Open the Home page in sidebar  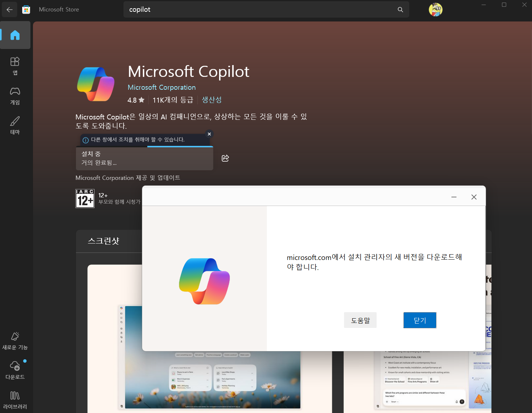[15, 35]
